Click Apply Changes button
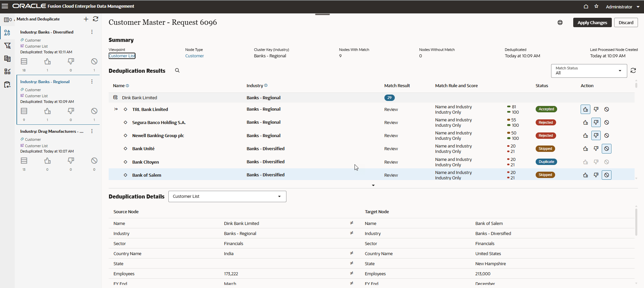The width and height of the screenshot is (644, 288). [x=592, y=22]
